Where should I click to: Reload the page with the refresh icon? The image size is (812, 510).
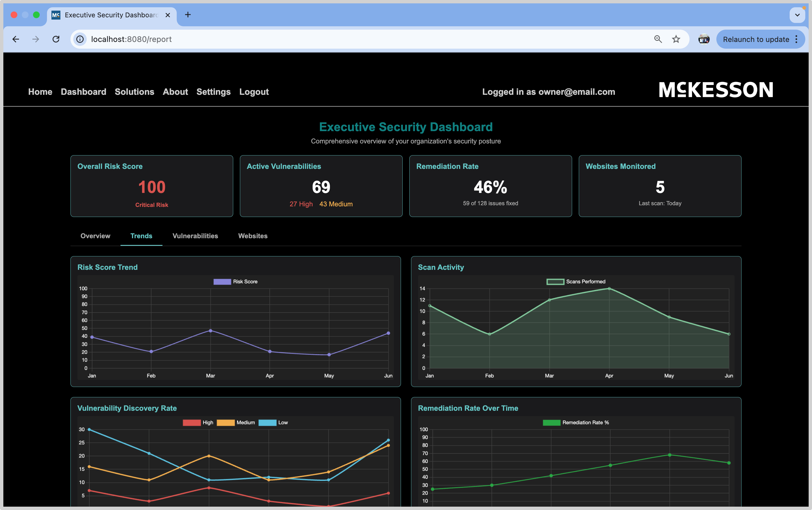(56, 39)
